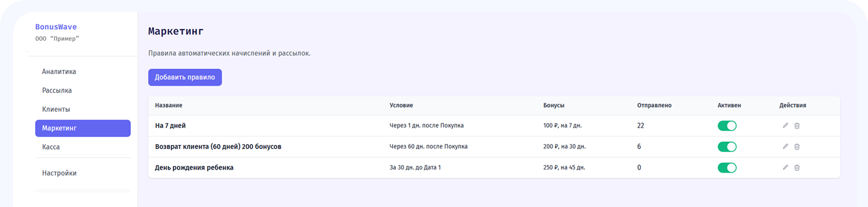Edit the 'Возврат клиента (60 дней)' rule pencil icon
The width and height of the screenshot is (868, 207).
[x=785, y=147]
